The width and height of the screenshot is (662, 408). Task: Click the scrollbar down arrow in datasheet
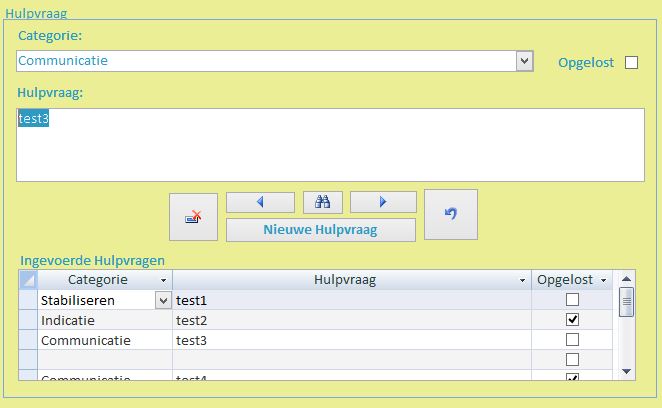(627, 372)
